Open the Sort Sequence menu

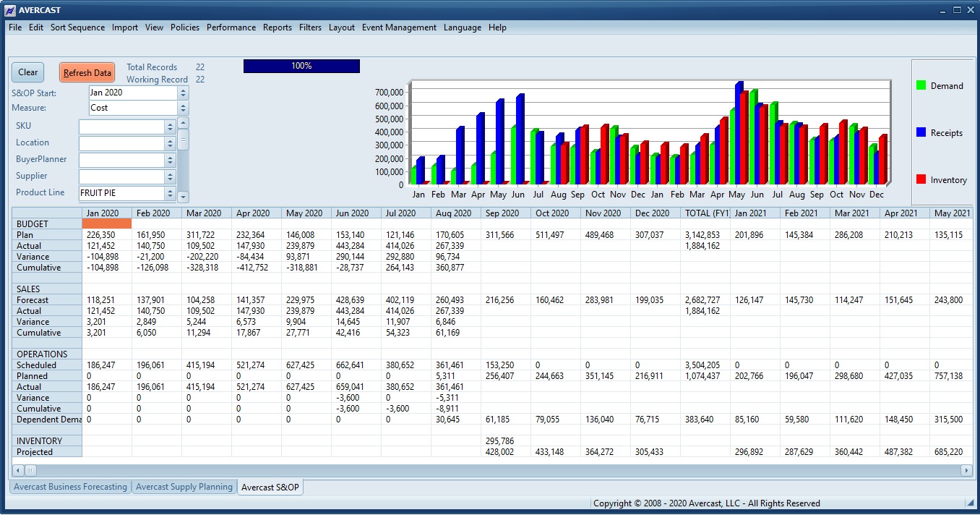pos(77,27)
